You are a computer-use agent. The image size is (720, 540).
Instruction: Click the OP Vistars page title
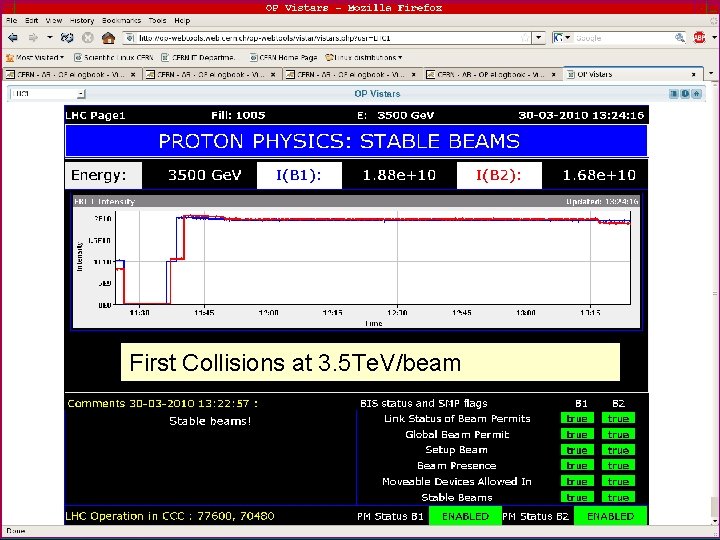(x=377, y=94)
